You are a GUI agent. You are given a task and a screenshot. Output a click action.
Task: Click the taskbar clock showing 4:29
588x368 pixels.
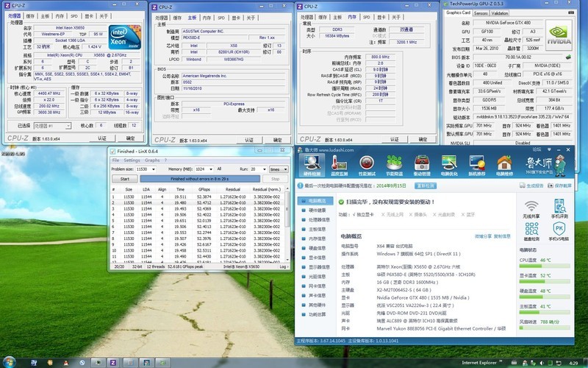pos(573,363)
